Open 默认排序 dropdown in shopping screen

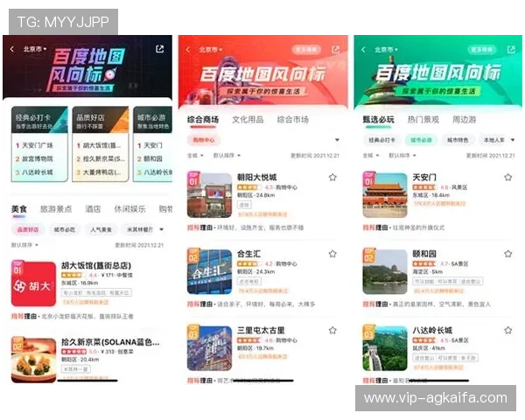pyautogui.click(x=227, y=156)
